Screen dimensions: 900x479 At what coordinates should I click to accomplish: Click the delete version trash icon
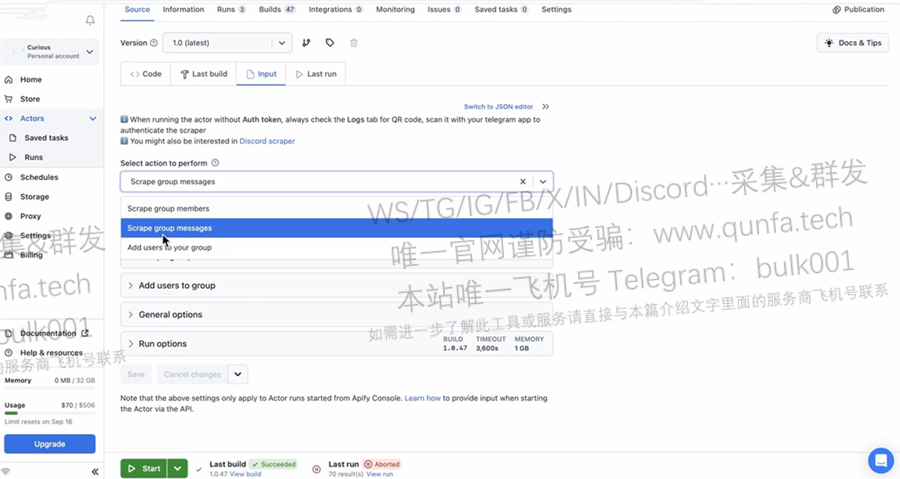(x=354, y=42)
